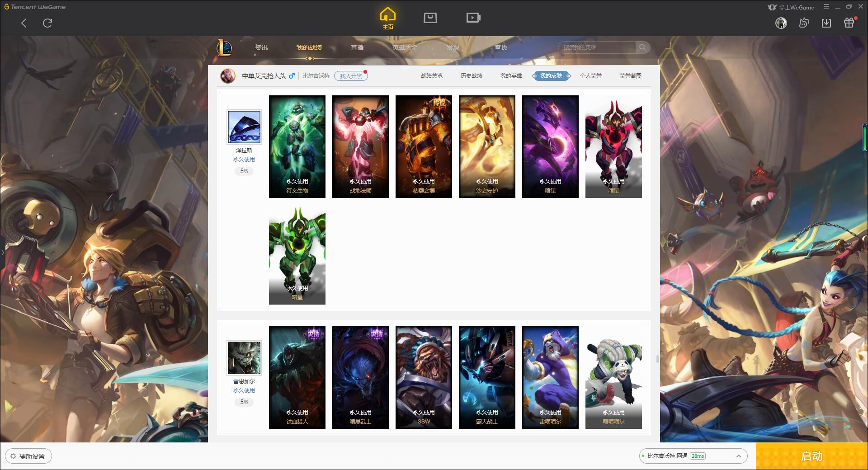Open 历史战绩 sub-tab
This screenshot has height=470, width=868.
pyautogui.click(x=472, y=76)
